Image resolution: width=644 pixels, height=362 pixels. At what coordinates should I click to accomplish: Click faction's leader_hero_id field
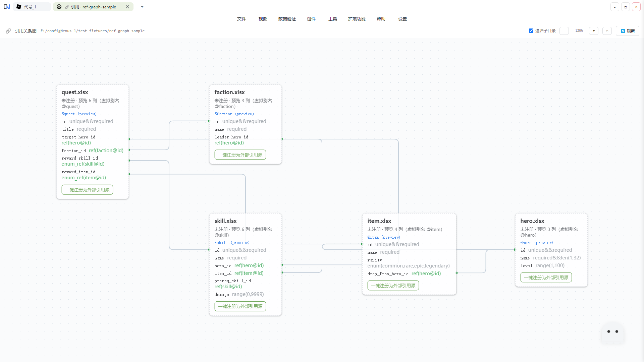point(246,140)
